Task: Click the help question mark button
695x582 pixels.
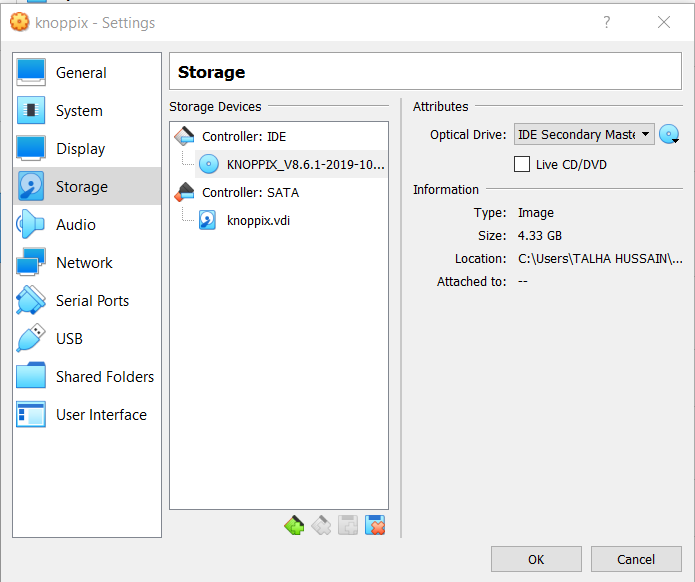Action: [606, 22]
